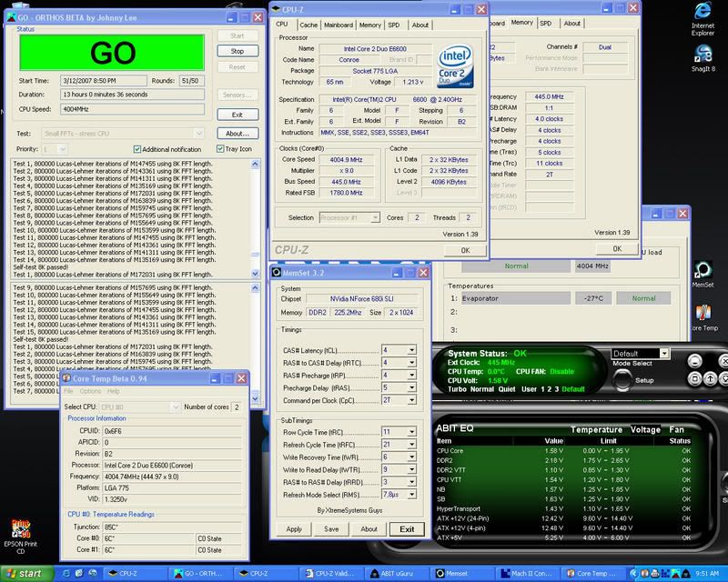Open About tab in front CPU-Z
This screenshot has height=582, width=728.
point(420,25)
